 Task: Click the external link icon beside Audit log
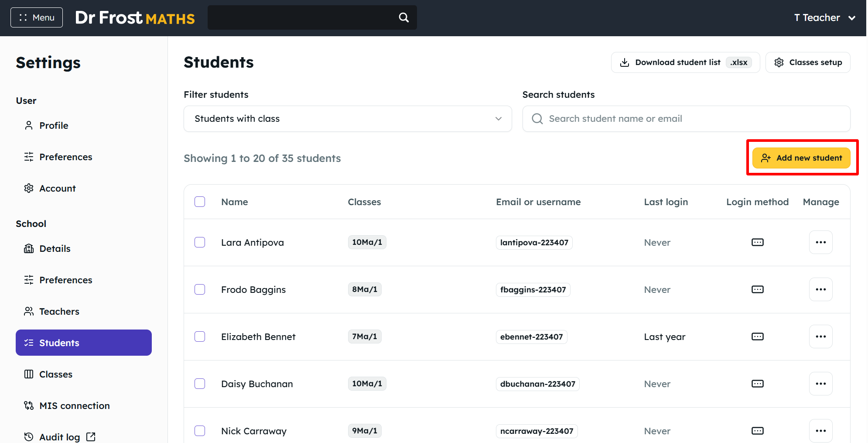[91, 437]
